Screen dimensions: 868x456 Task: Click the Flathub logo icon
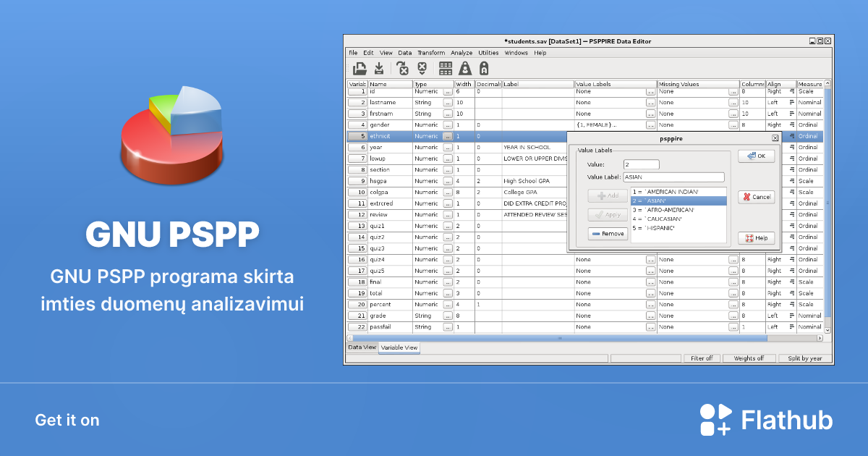point(715,419)
